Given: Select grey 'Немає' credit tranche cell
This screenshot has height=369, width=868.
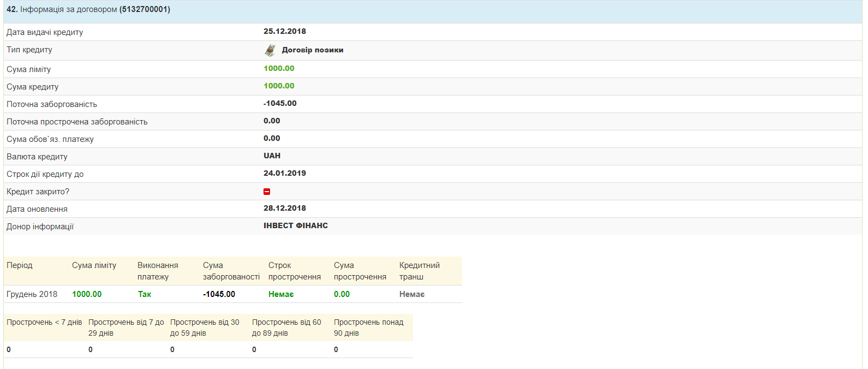Looking at the screenshot, I should coord(412,294).
